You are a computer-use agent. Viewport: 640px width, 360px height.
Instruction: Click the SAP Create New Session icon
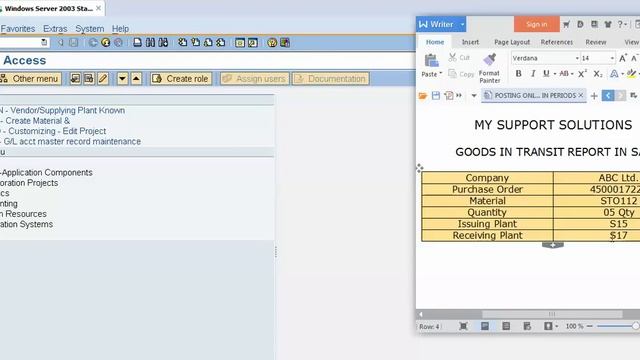pos(240,42)
